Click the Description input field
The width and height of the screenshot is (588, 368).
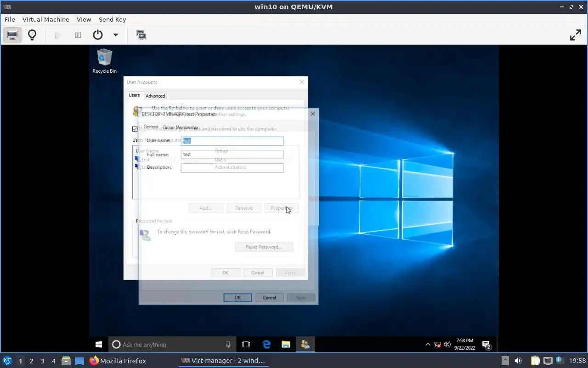pos(232,168)
